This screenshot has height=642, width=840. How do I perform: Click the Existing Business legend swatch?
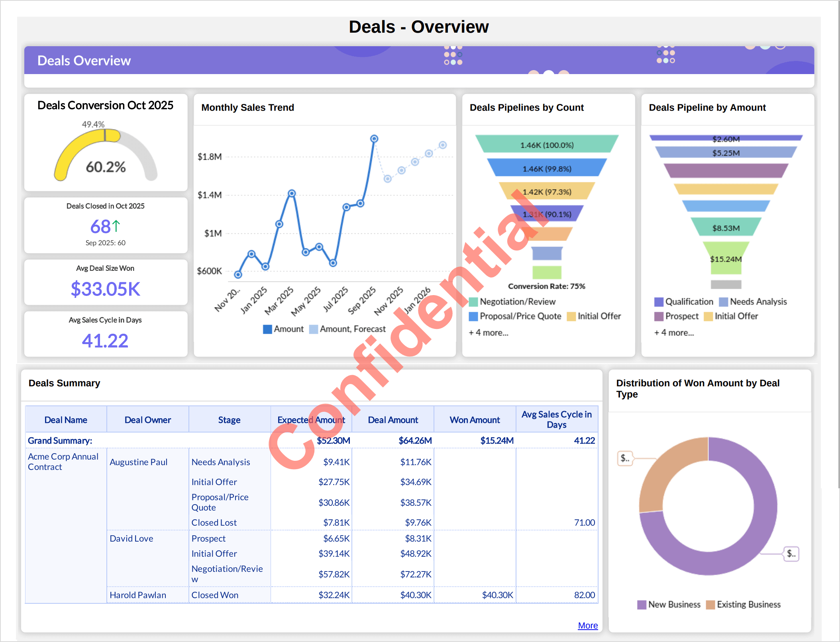click(x=710, y=605)
